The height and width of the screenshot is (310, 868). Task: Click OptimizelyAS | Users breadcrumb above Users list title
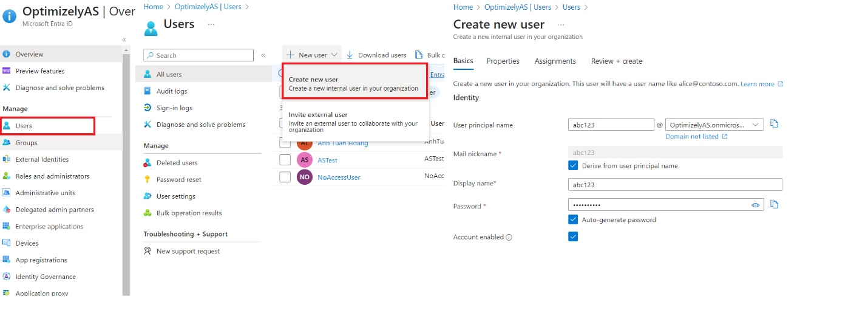[208, 7]
